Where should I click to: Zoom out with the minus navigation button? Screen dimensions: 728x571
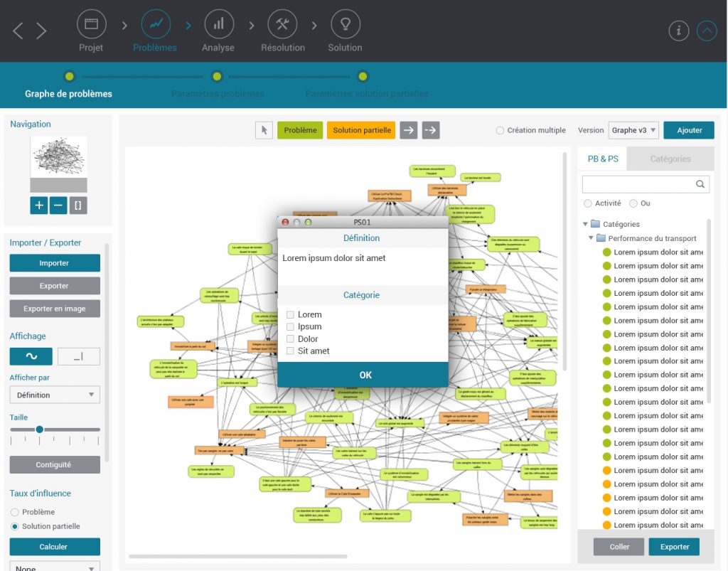58,206
